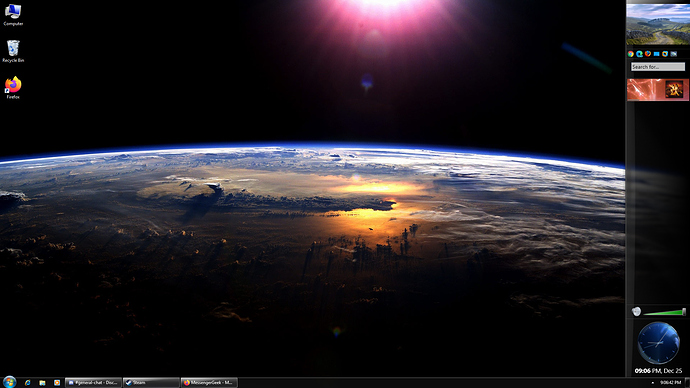Switch to the #general-chat Discord taskbar button
The height and width of the screenshot is (388, 690).
[93, 383]
